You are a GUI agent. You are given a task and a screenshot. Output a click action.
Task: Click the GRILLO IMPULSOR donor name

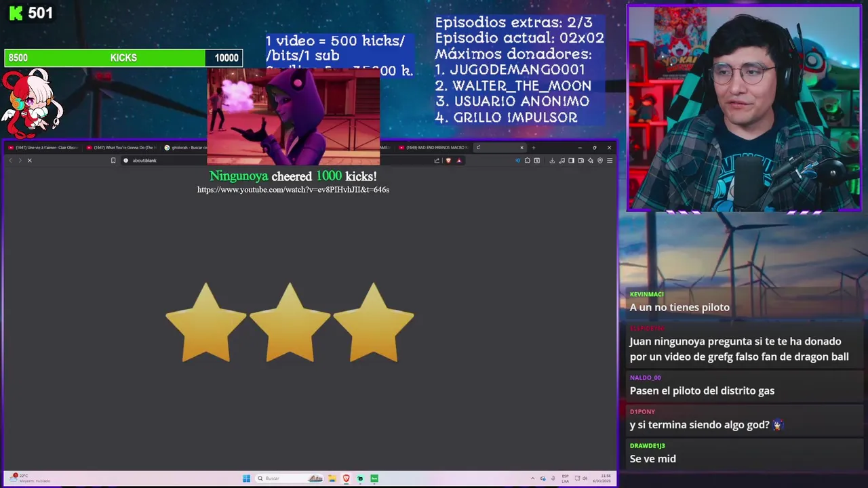click(515, 117)
